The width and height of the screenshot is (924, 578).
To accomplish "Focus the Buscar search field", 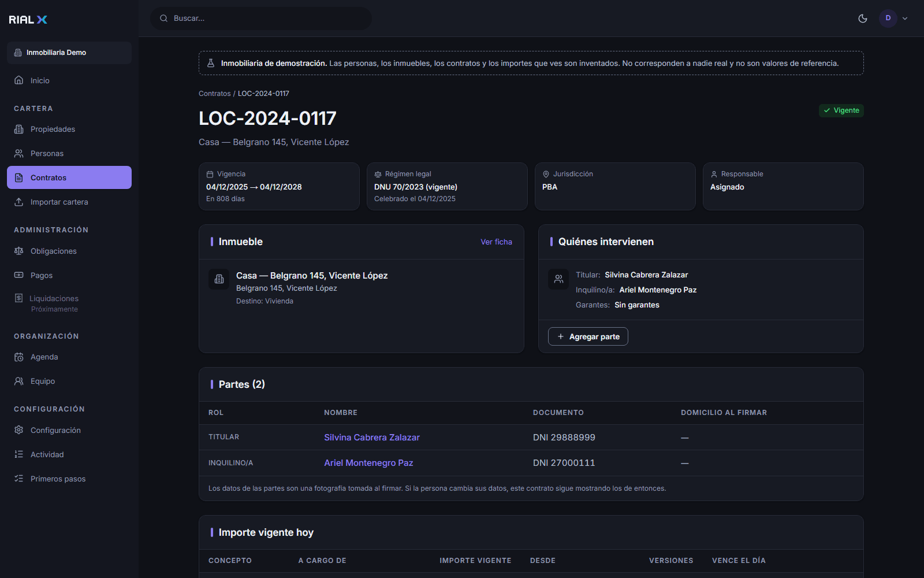I will [x=261, y=18].
